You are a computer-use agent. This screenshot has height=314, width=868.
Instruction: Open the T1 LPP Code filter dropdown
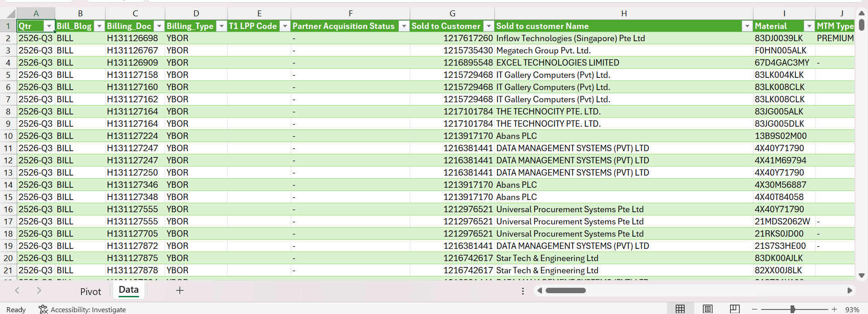pyautogui.click(x=285, y=26)
